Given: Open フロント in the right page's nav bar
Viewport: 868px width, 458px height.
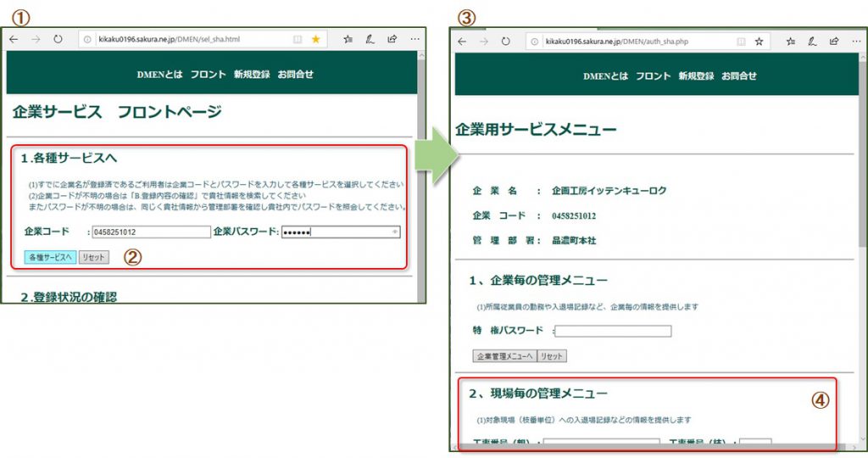Looking at the screenshot, I should coord(654,76).
